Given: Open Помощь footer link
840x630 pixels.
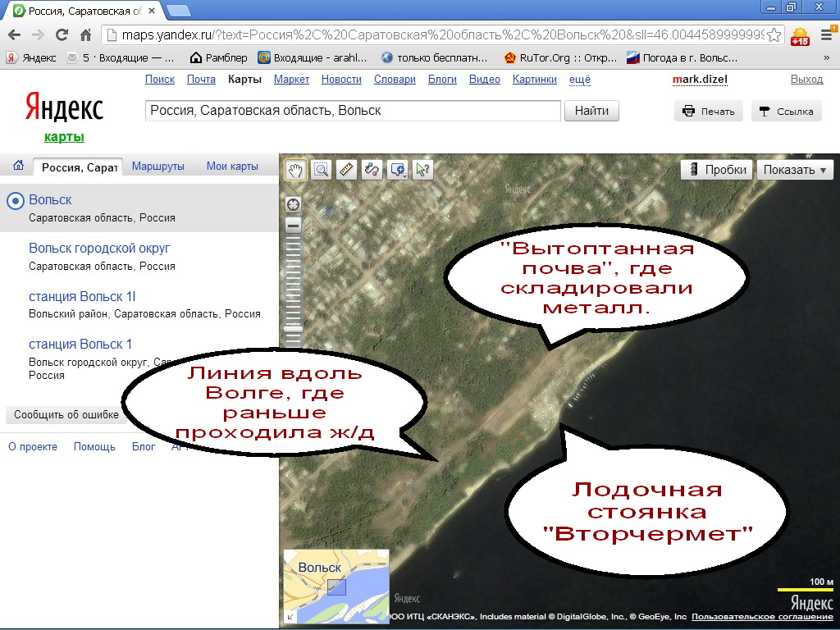Looking at the screenshot, I should point(94,447).
